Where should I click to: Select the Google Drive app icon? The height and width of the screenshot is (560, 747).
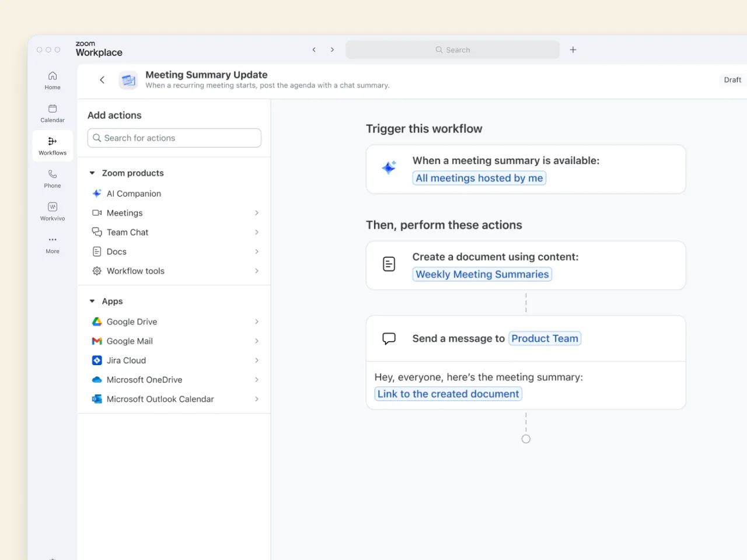(x=97, y=321)
